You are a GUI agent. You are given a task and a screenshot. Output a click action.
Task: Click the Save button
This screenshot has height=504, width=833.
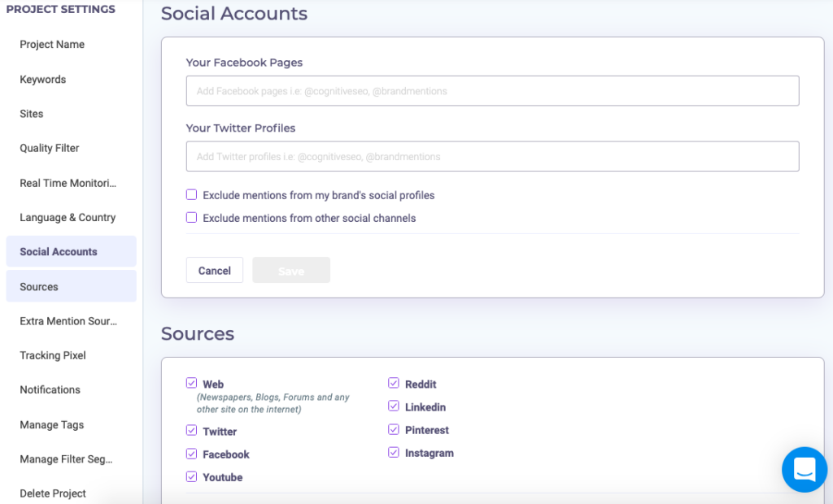click(290, 269)
